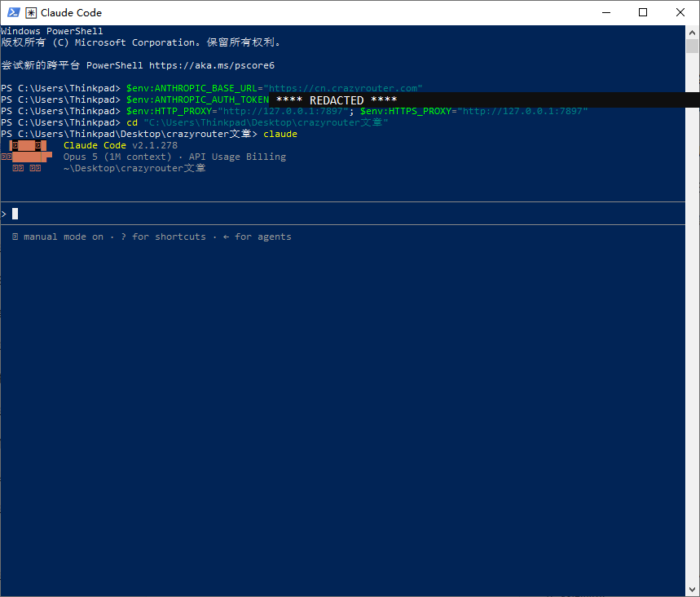Click the Claude orange pixel mascot logo
Image resolution: width=700 pixels, height=597 pixels.
coord(28,157)
